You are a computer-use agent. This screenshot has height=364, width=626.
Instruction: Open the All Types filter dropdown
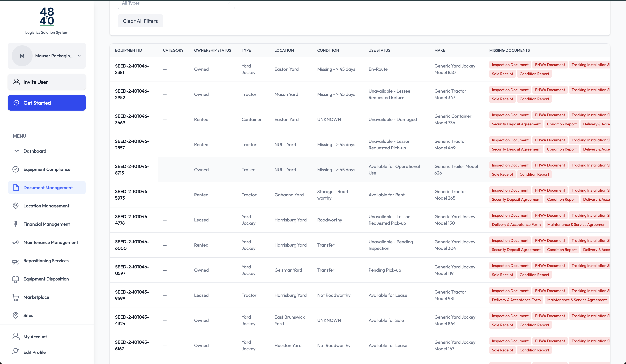point(176,3)
